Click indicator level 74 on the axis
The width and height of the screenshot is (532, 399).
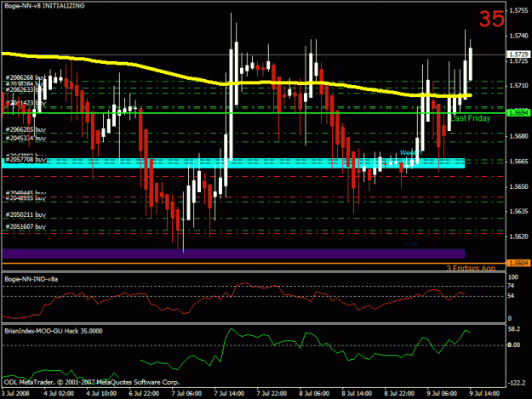click(511, 286)
